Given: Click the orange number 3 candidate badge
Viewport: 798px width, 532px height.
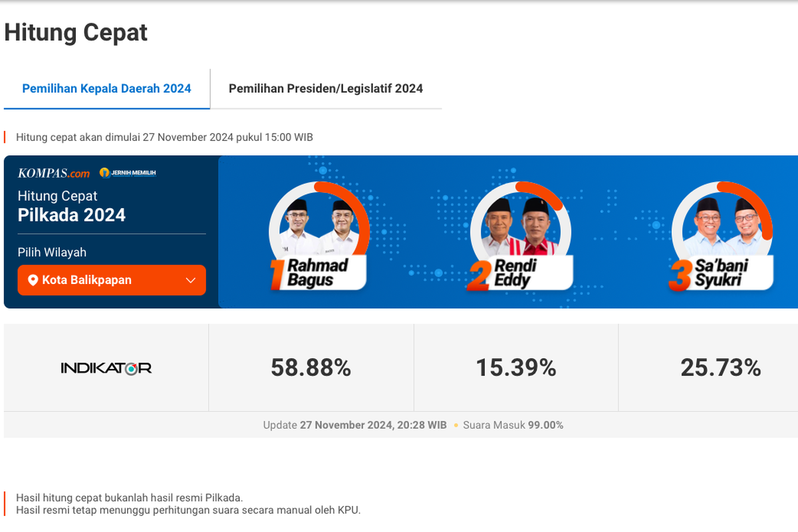Looking at the screenshot, I should click(x=680, y=277).
